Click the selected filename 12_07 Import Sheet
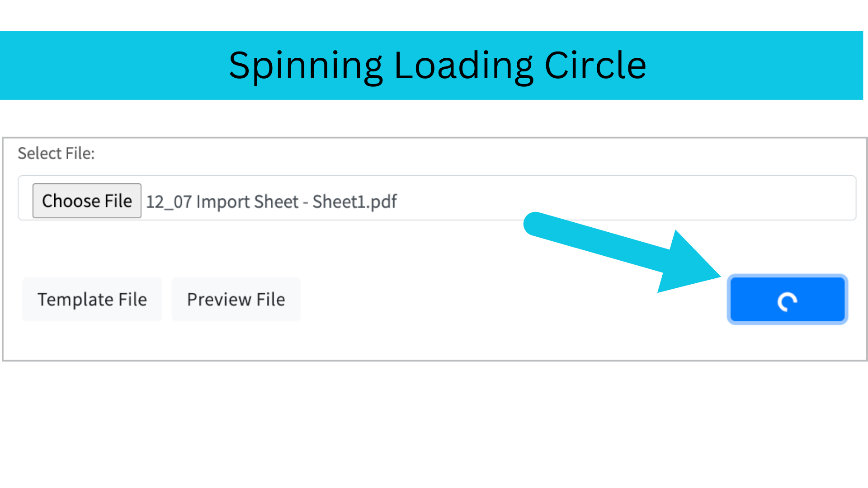 click(271, 202)
